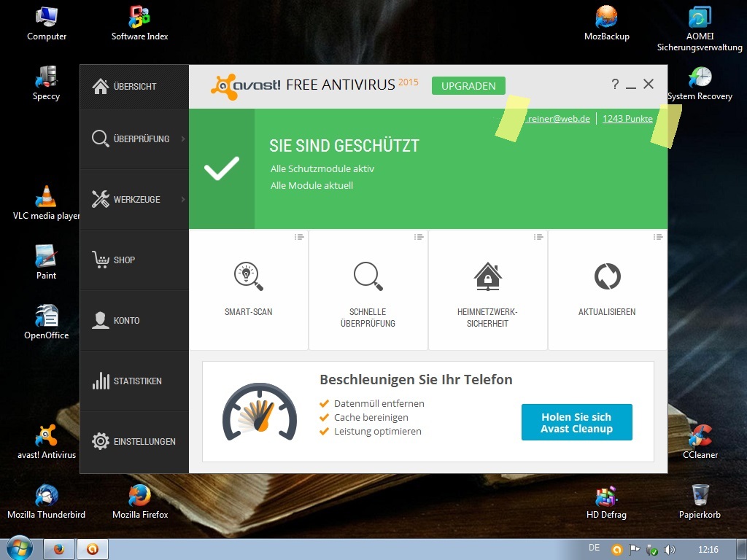The width and height of the screenshot is (747, 560).
Task: Click Holen Sie sich Avast Cleanup
Action: 576,422
